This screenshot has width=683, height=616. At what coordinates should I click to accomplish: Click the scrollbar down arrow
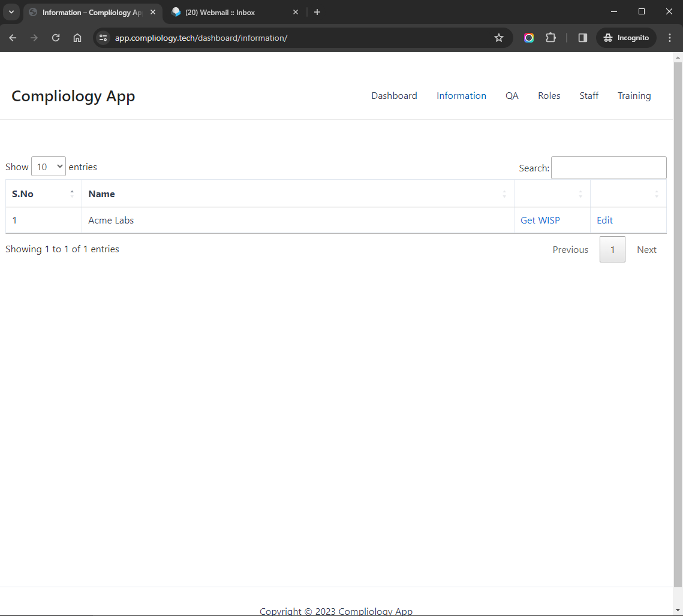point(678,611)
